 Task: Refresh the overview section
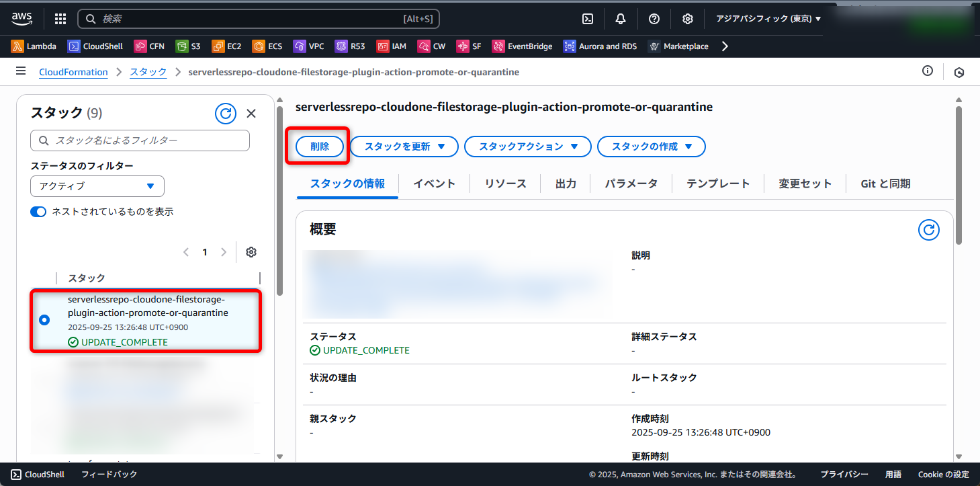click(x=928, y=230)
